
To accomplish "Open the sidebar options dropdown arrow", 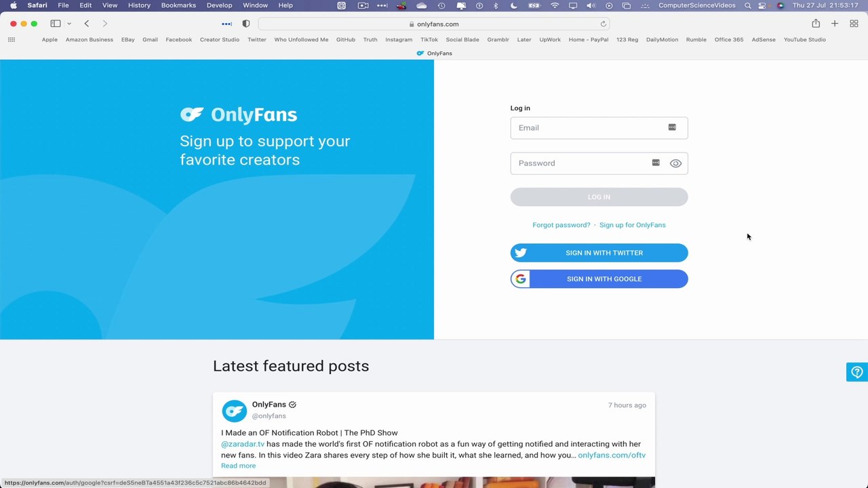I will pyautogui.click(x=68, y=24).
